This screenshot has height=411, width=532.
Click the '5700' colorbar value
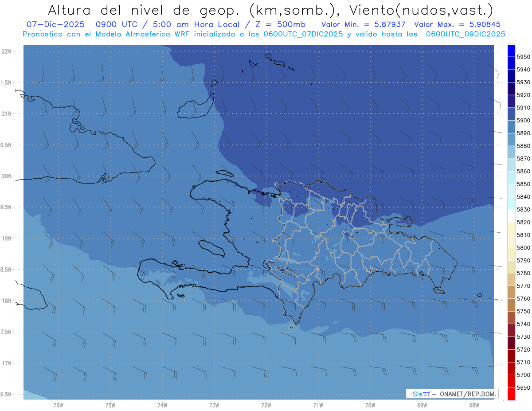click(523, 375)
